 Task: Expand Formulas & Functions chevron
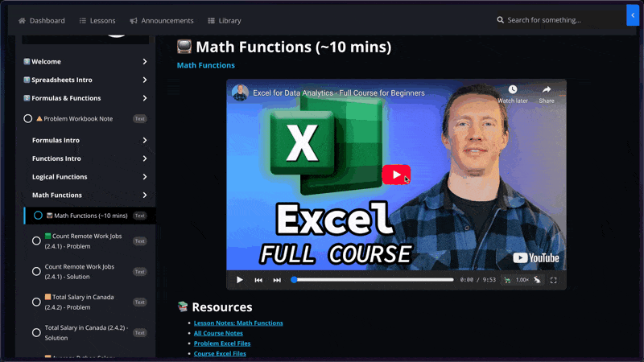pos(145,98)
